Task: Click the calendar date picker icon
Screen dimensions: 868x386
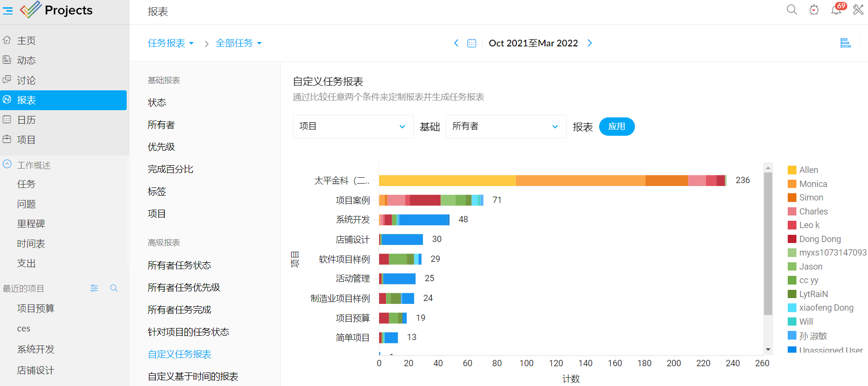Action: pyautogui.click(x=472, y=43)
